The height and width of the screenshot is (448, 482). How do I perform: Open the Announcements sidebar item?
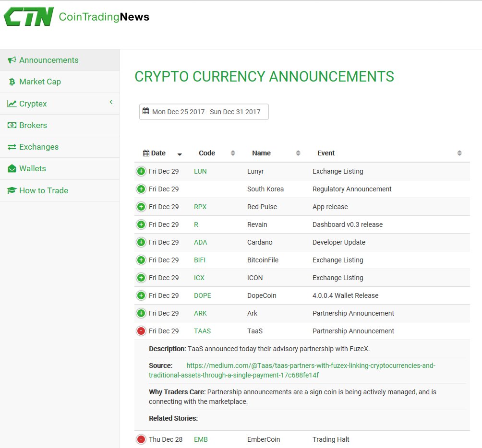pos(60,60)
